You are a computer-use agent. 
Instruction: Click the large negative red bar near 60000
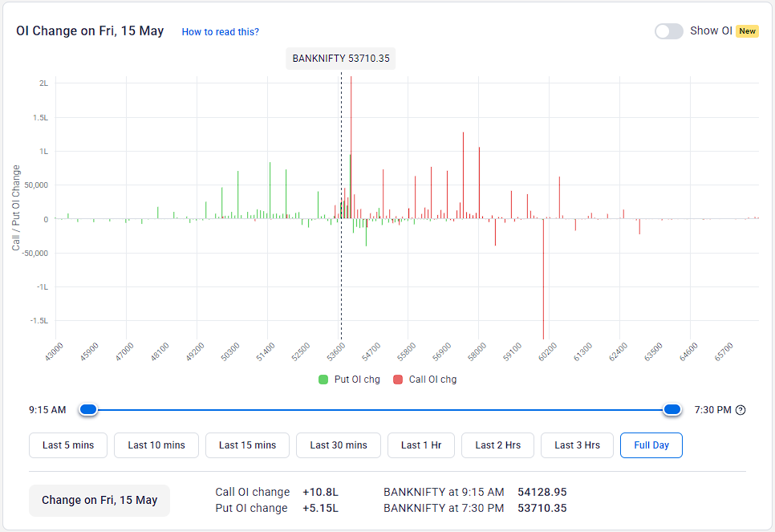pos(543,279)
